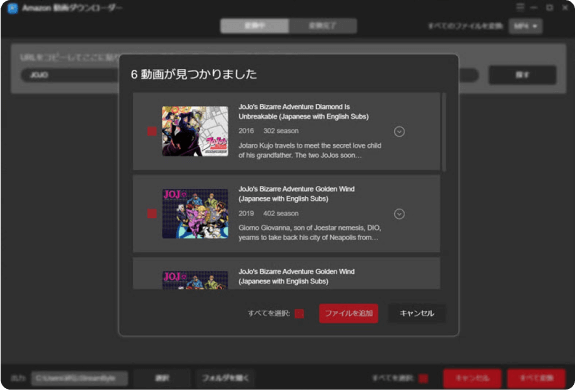Click the scrollbar of the video results list
The height and width of the screenshot is (390, 576).
pyautogui.click(x=444, y=132)
